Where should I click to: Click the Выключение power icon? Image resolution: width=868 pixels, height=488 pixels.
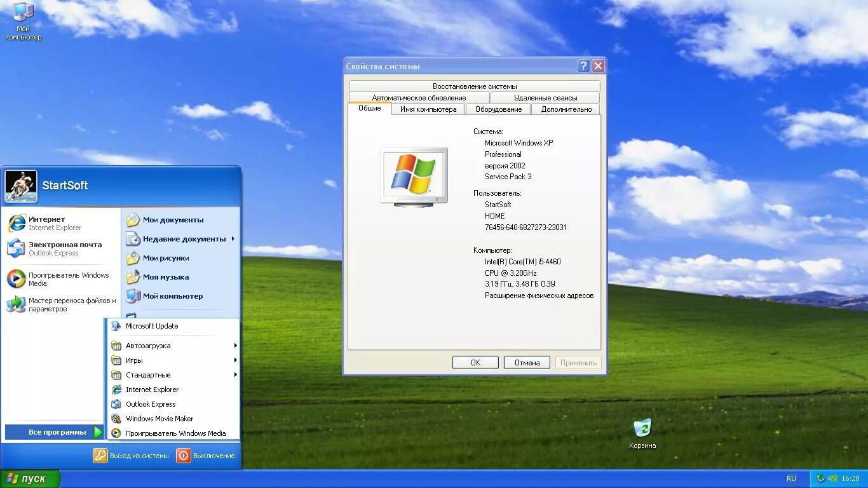(x=184, y=456)
